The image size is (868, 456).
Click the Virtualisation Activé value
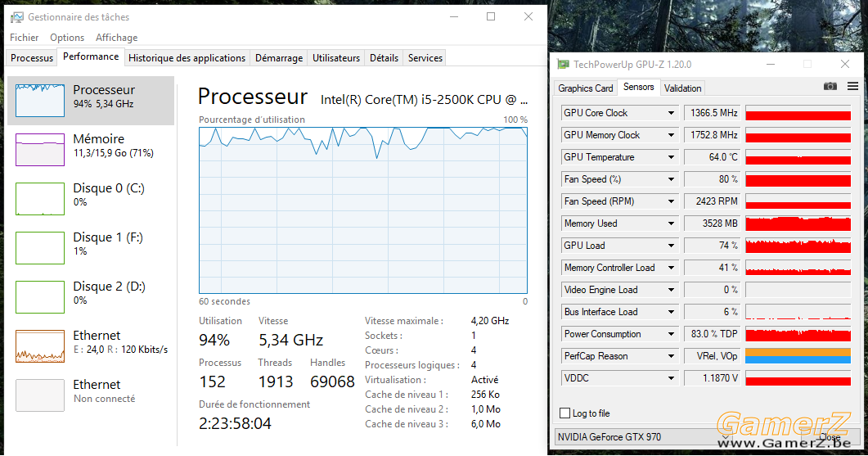(x=484, y=380)
